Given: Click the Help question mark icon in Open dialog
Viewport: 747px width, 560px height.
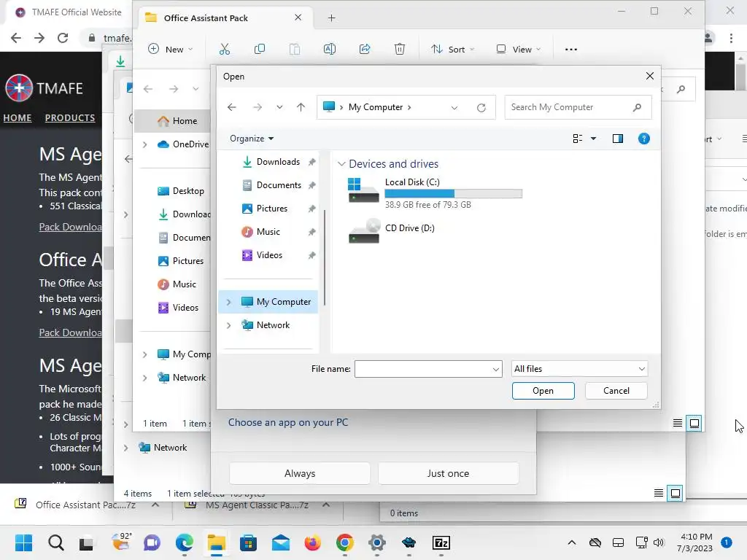Looking at the screenshot, I should click(x=643, y=139).
